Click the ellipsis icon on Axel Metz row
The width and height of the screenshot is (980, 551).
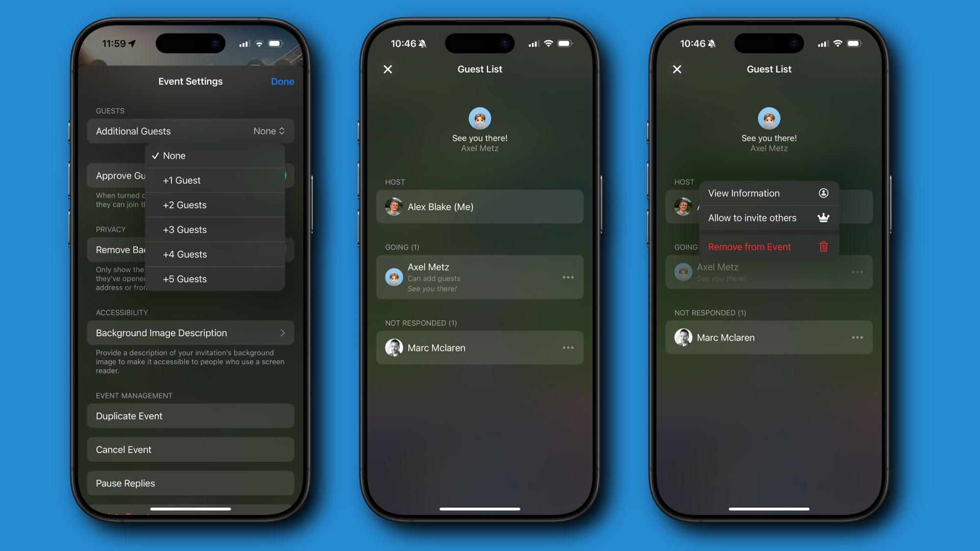(x=568, y=277)
